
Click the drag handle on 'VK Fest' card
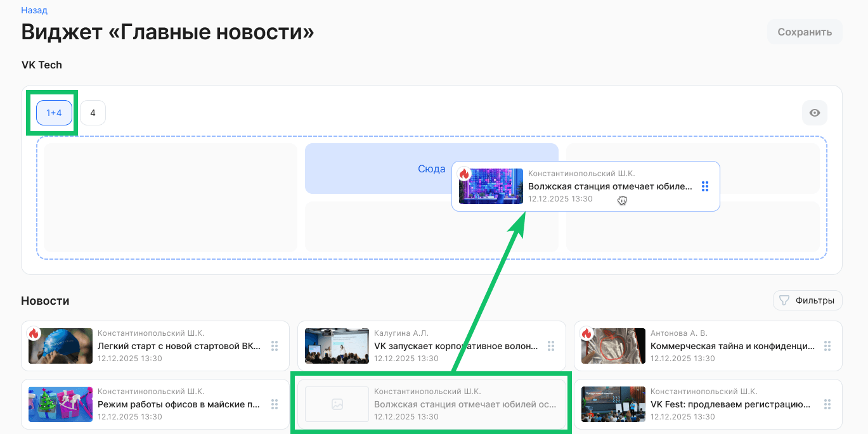pos(827,404)
